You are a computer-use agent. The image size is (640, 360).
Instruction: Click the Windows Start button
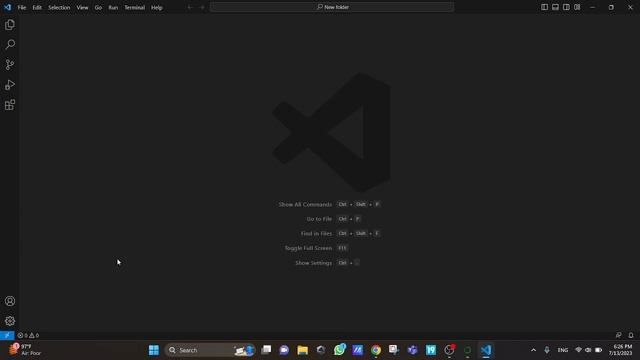coord(154,350)
